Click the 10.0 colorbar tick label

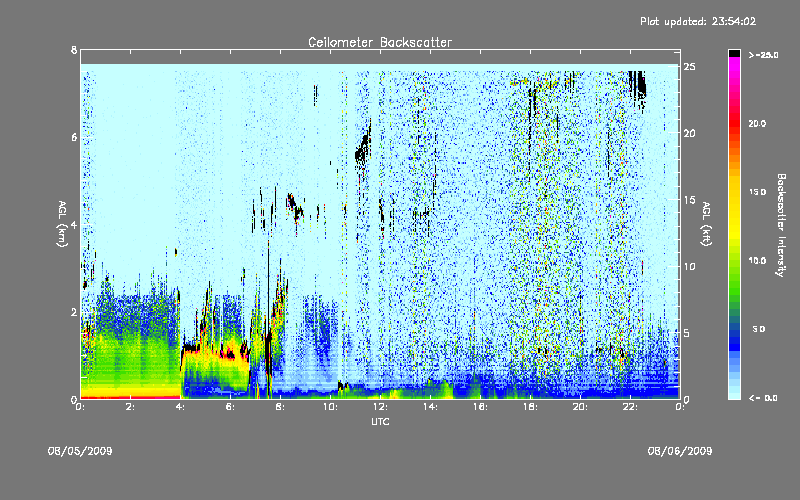pos(757,261)
